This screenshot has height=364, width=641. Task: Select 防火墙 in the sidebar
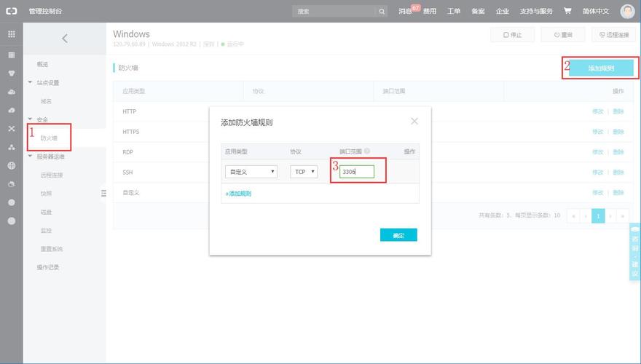coord(49,138)
